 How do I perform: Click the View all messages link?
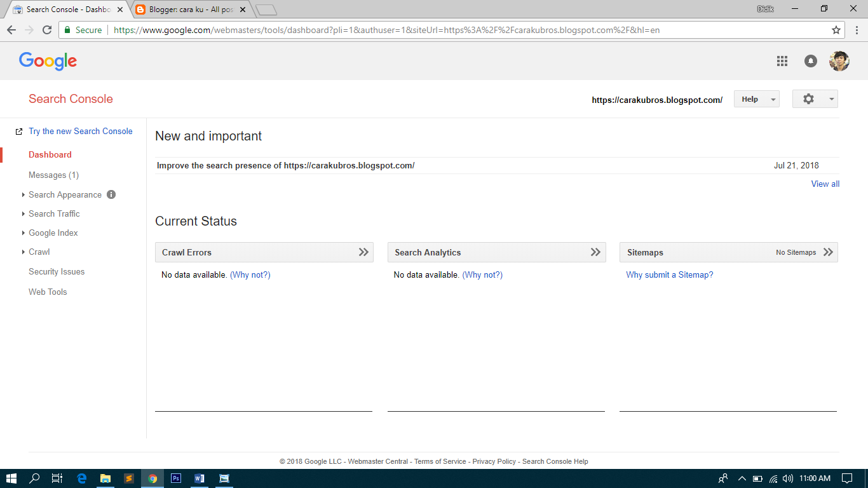pos(825,184)
